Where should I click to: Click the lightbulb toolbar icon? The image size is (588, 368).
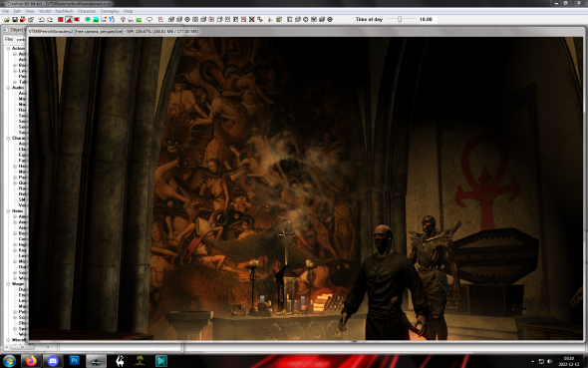coord(123,20)
